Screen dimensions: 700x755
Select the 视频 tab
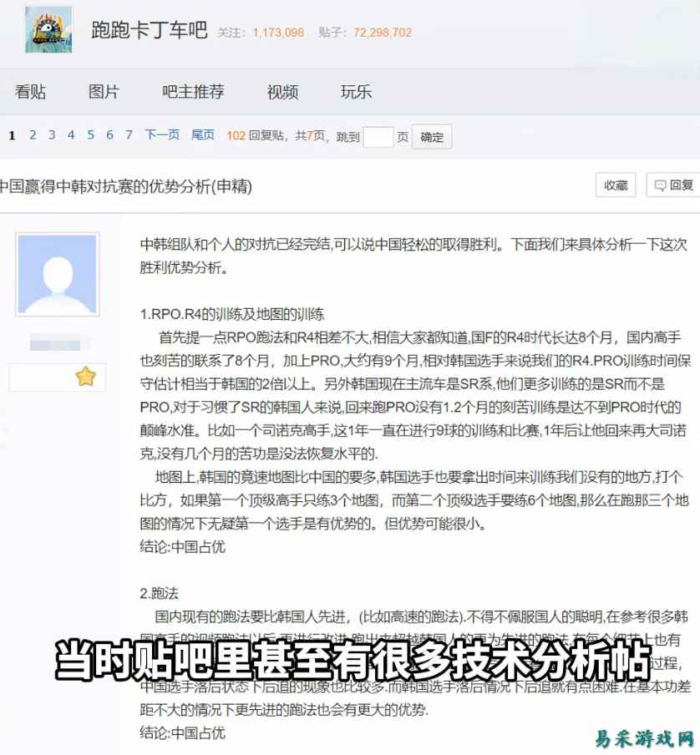point(282,91)
